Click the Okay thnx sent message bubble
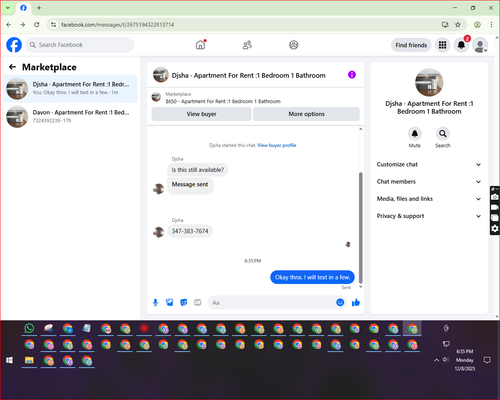 pyautogui.click(x=312, y=277)
